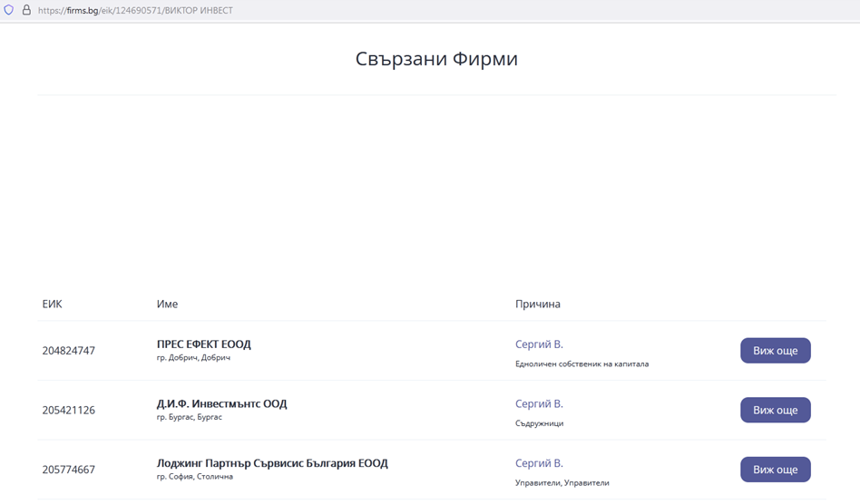Click EIK number 205421126
The height and width of the screenshot is (504, 860).
(x=69, y=411)
